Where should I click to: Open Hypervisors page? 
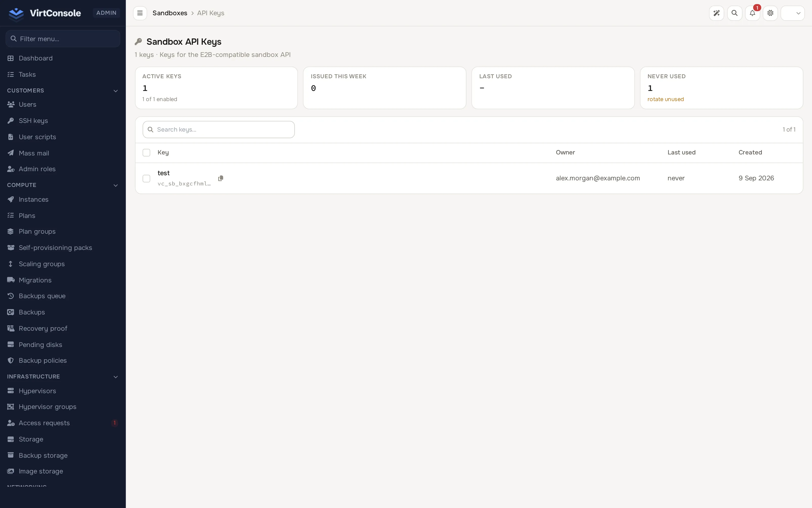(63, 391)
